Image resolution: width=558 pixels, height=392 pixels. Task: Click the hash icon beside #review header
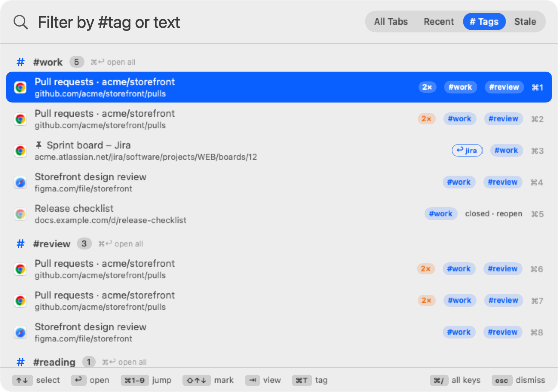pos(21,244)
